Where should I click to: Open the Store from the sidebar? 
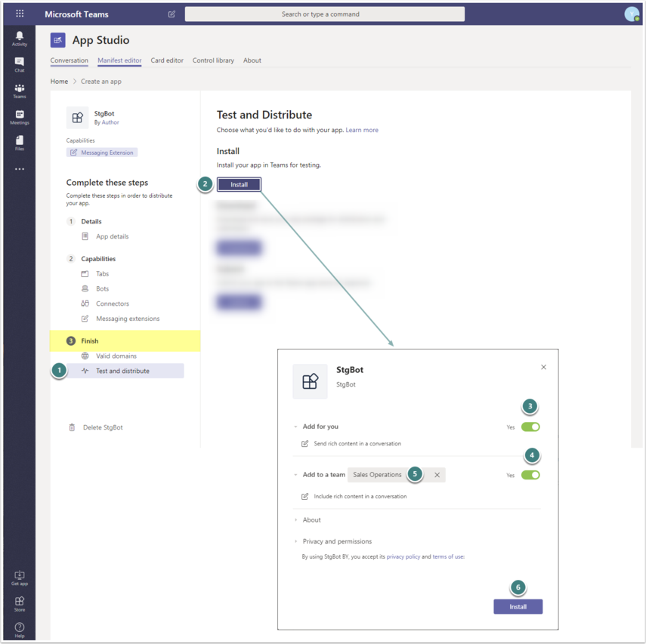[x=20, y=604]
